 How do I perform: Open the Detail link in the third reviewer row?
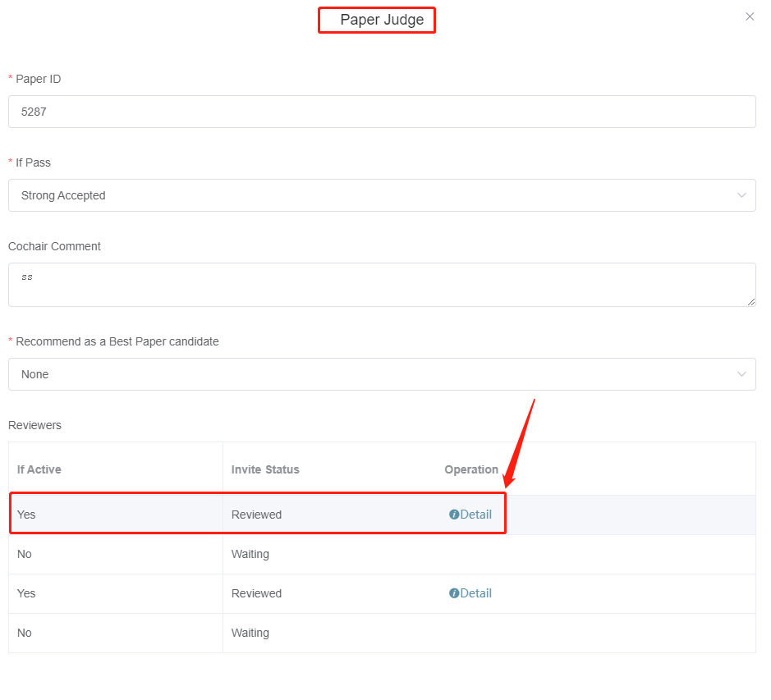click(x=475, y=593)
